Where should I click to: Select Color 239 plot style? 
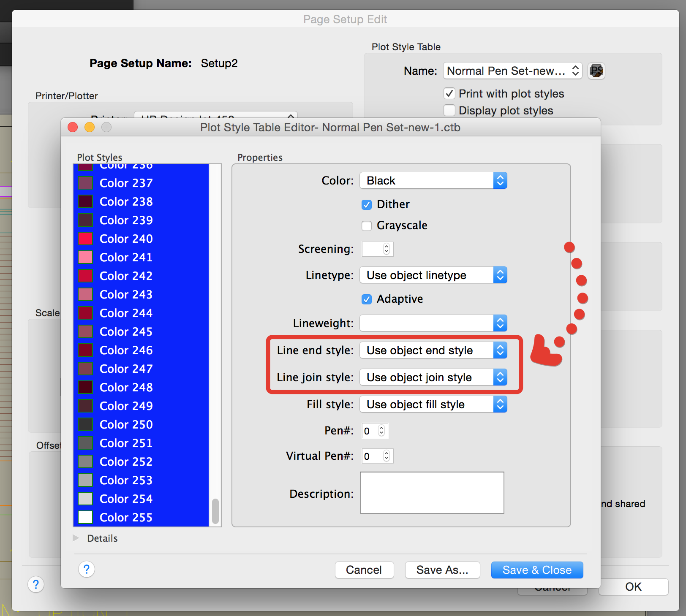point(141,220)
